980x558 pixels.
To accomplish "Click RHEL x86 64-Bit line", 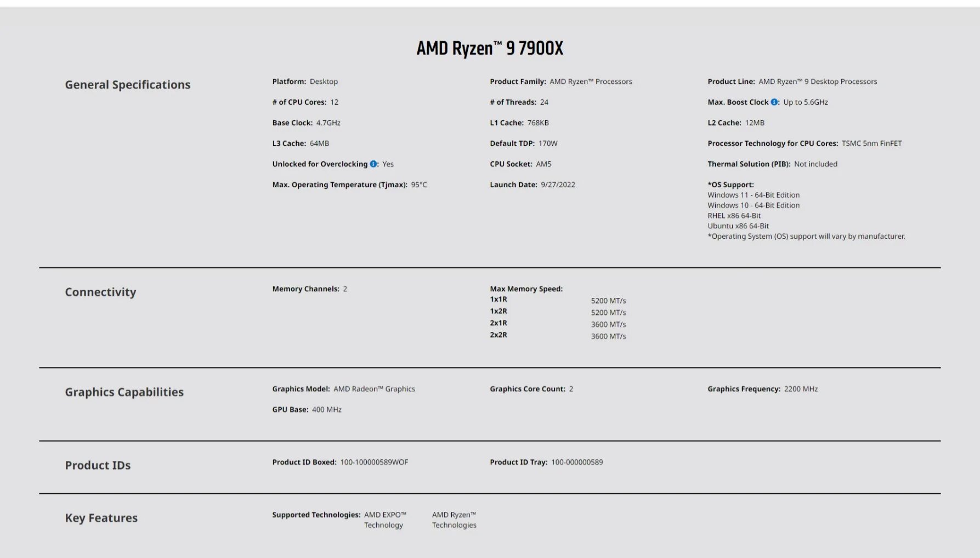I will (x=734, y=216).
